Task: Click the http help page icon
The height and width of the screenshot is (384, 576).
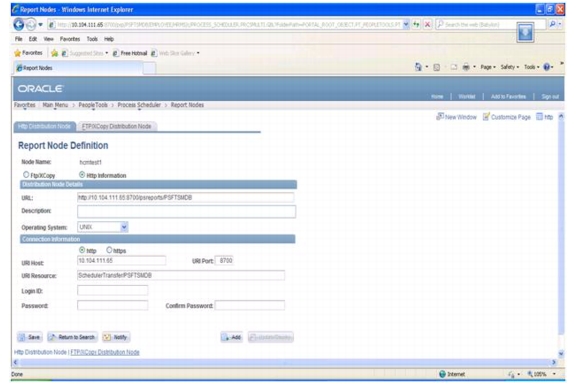Action: (539, 116)
